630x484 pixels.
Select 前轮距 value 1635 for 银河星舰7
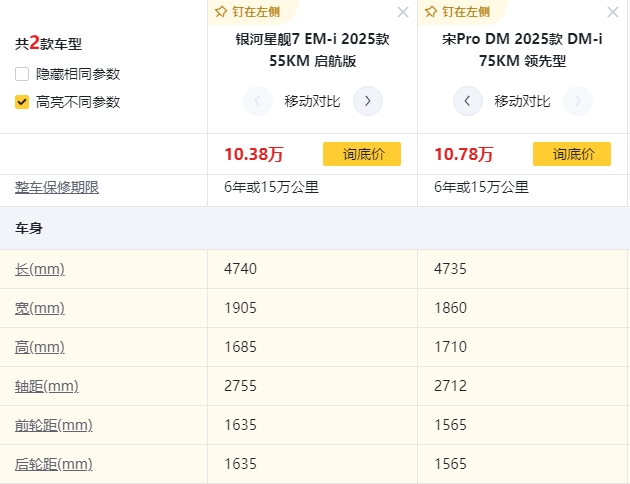[240, 425]
